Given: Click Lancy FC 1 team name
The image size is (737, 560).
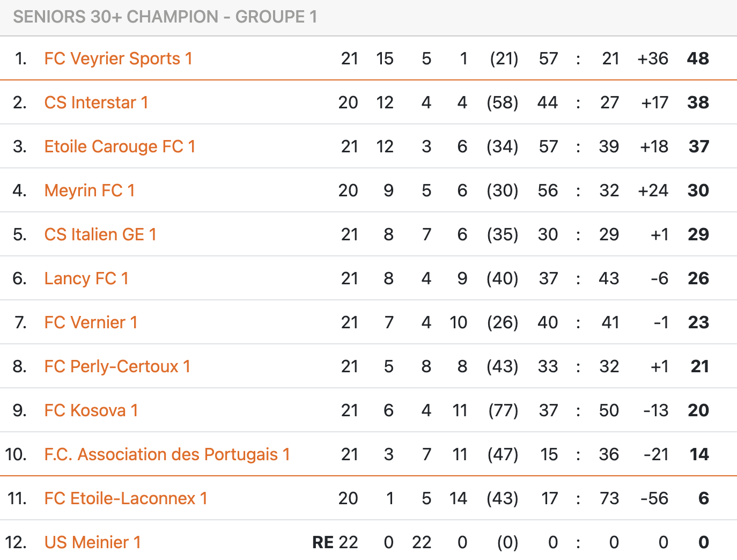Looking at the screenshot, I should point(86,278).
